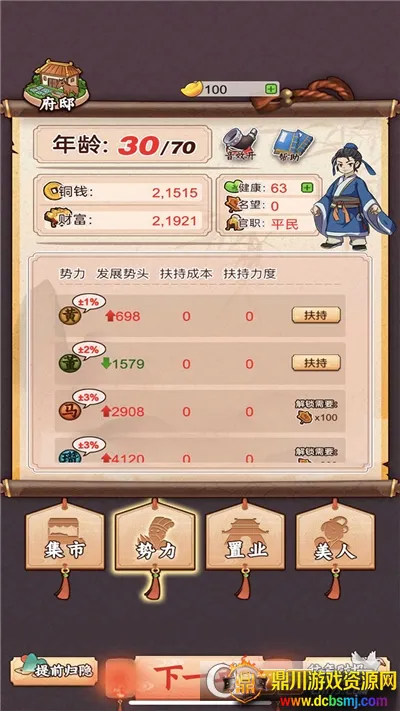This screenshot has height=711, width=400.
Task: Select the 马 faction coin icon
Action: click(70, 411)
